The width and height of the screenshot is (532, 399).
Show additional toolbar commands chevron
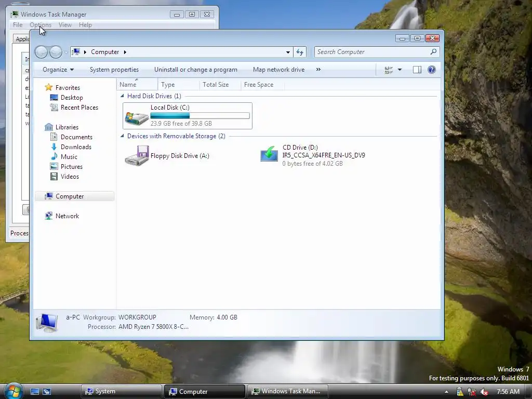click(318, 70)
